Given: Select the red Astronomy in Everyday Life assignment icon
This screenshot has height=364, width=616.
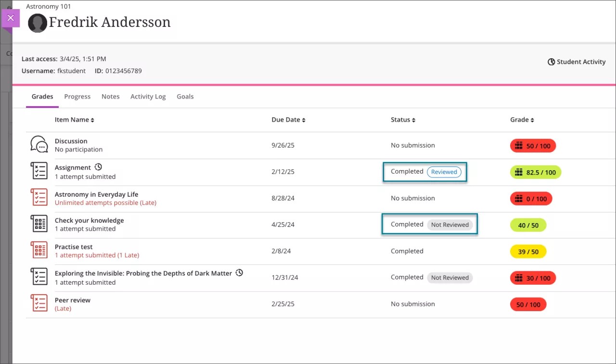Looking at the screenshot, I should coord(39,197).
